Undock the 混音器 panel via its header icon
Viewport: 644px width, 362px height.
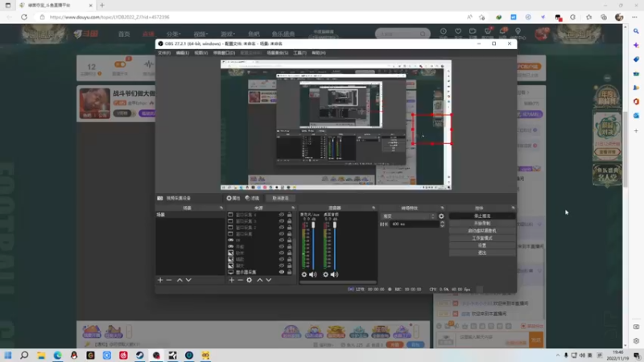click(374, 208)
